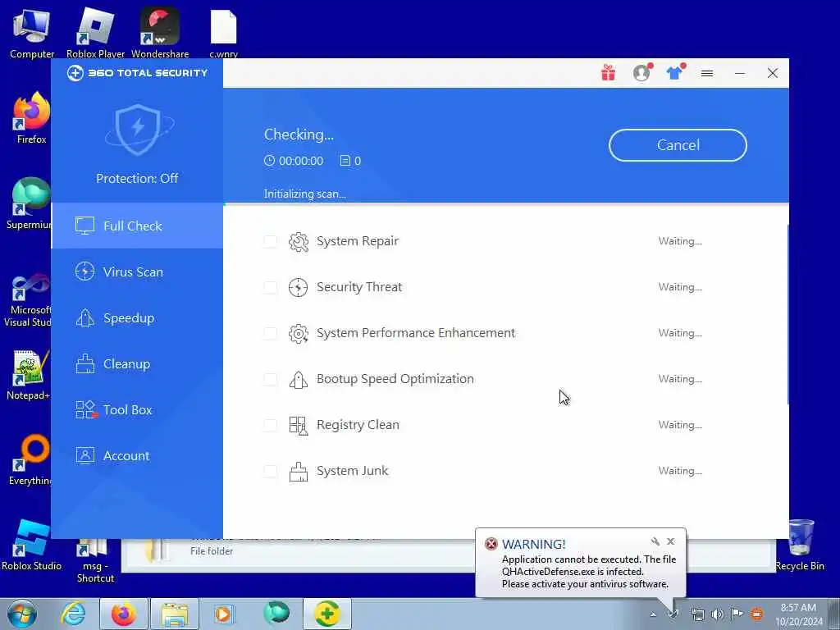Close the WARNING notification balloon
The height and width of the screenshot is (630, 840).
[670, 541]
